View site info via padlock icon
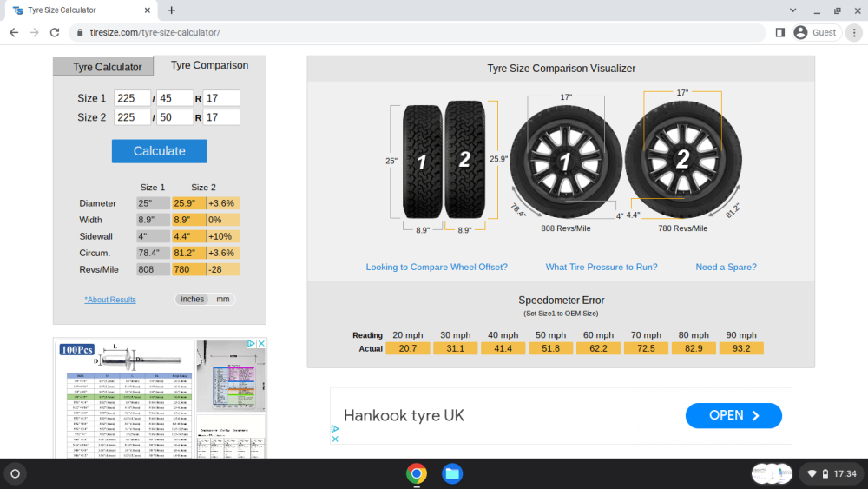Image resolution: width=868 pixels, height=489 pixels. tap(80, 33)
